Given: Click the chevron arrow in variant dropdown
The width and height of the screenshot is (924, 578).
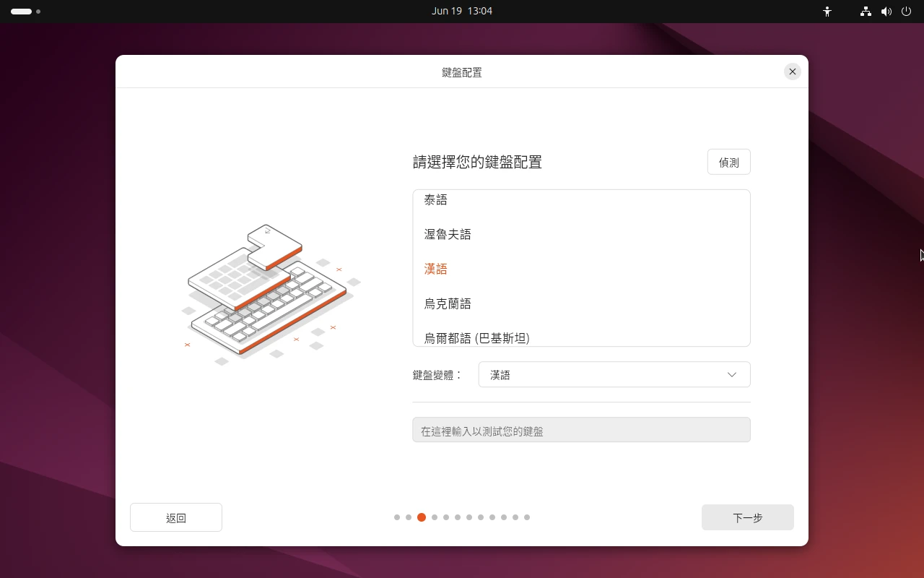Looking at the screenshot, I should (732, 374).
